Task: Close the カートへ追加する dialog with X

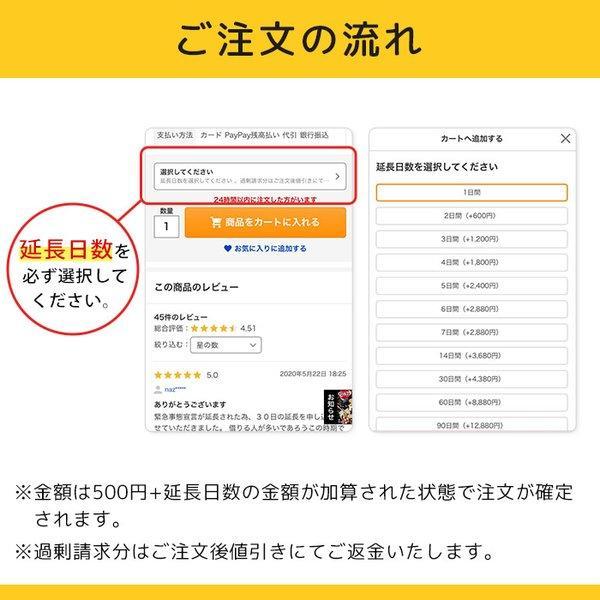Action: click(565, 139)
